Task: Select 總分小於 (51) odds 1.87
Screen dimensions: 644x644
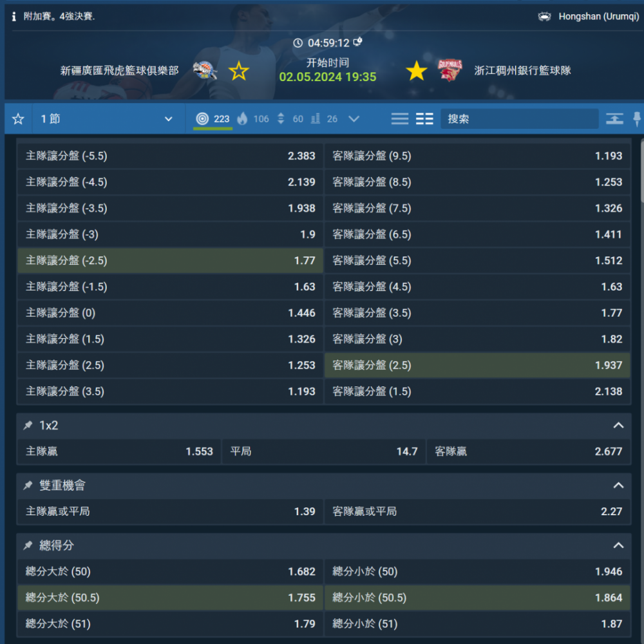Action: (x=477, y=624)
